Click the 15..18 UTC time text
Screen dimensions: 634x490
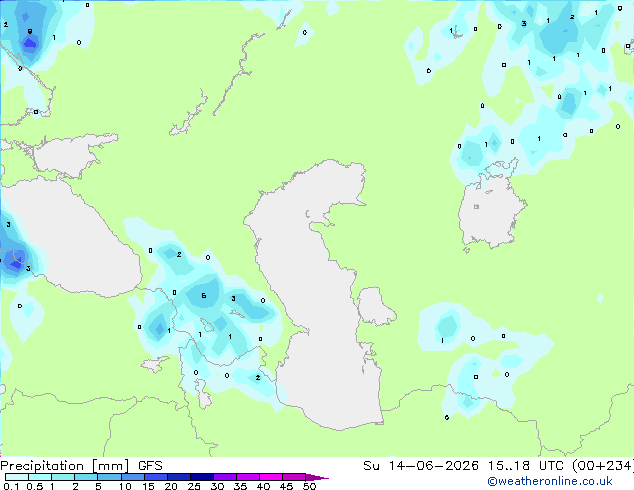pos(526,466)
